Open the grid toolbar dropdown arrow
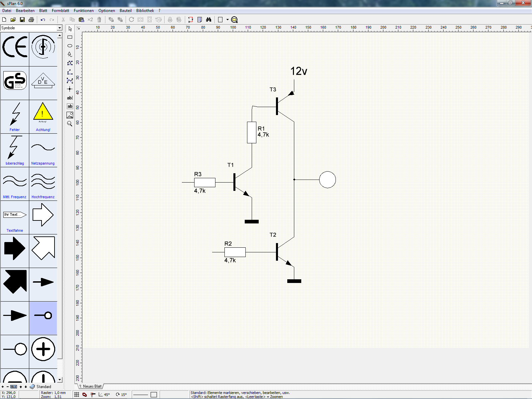The height and width of the screenshot is (399, 532). [227, 20]
